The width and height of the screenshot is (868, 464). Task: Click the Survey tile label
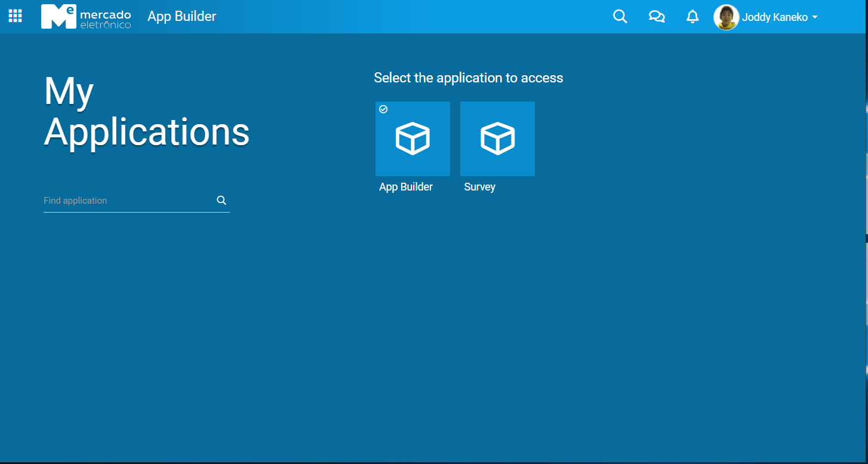480,187
